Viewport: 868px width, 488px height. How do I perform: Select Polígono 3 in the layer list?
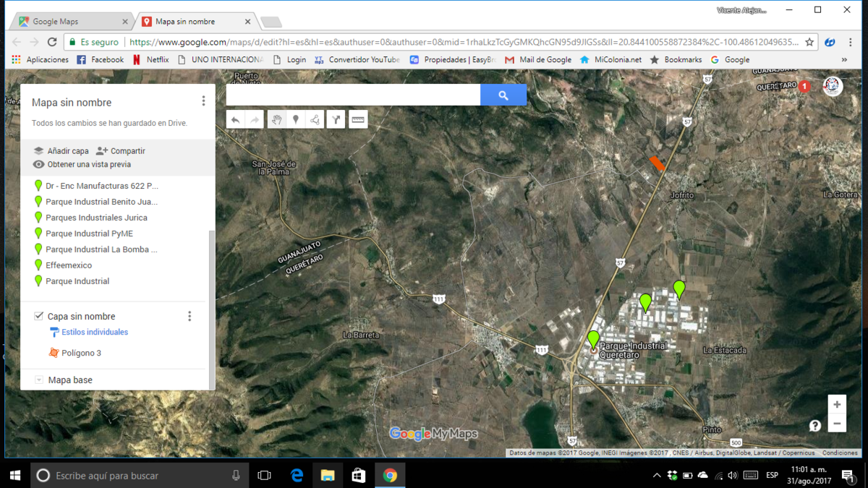(75, 353)
